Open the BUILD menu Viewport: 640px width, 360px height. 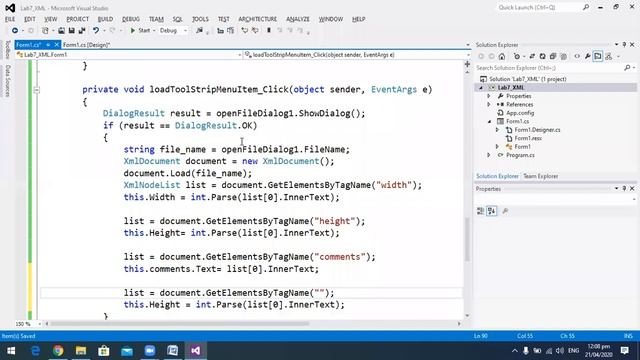tap(105, 19)
